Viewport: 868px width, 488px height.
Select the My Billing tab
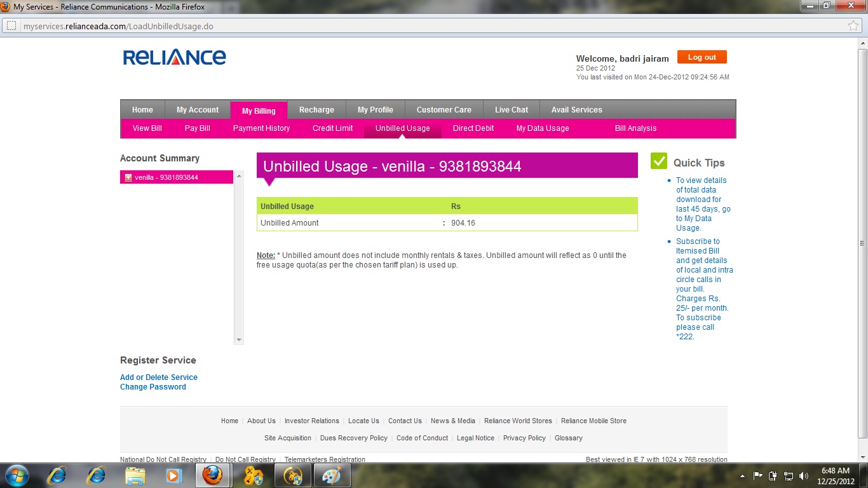pyautogui.click(x=259, y=111)
